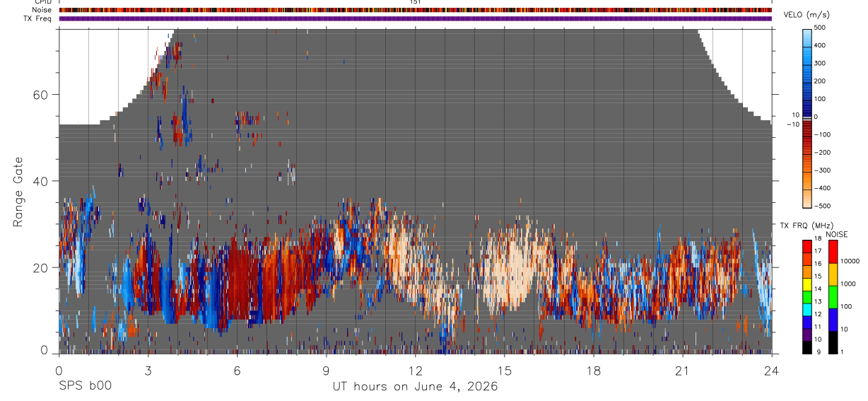Viewport: 868px width, 401px height.
Task: Click the 20 tick on Range Gate axis
Action: (40, 267)
